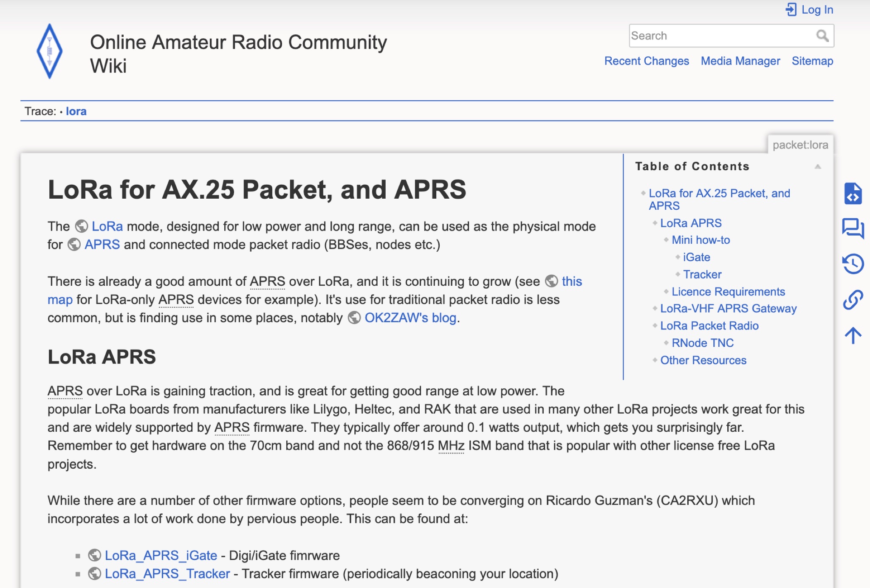Click the lora trace breadcrumb
Screen dimensions: 870x588
[x=76, y=111]
